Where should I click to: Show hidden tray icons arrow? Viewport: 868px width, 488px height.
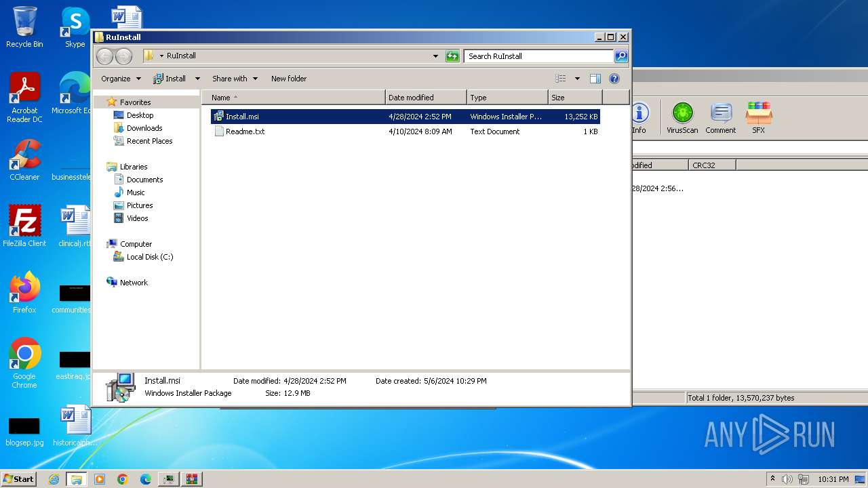772,479
